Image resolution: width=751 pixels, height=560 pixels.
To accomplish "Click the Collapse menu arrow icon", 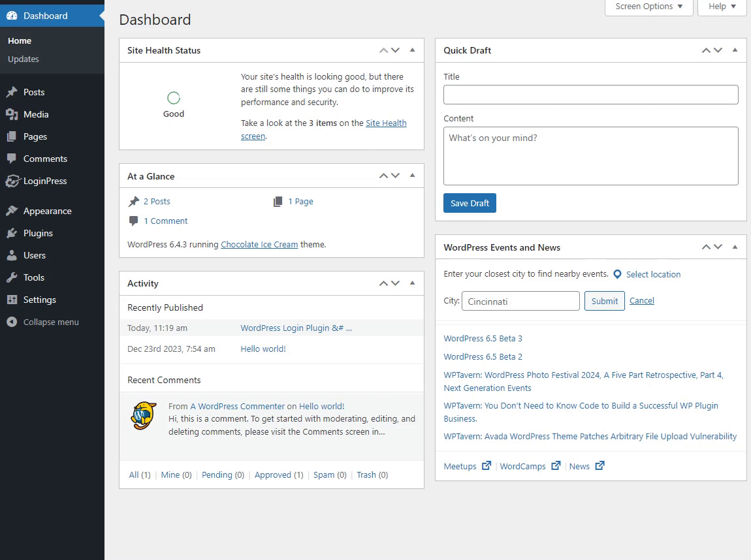I will pyautogui.click(x=12, y=322).
